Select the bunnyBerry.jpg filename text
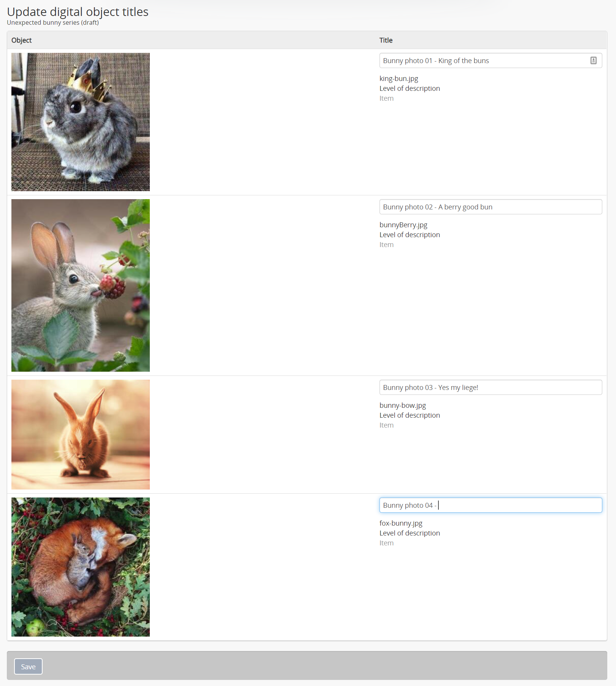Viewport: 616px width, 686px height. pyautogui.click(x=403, y=225)
